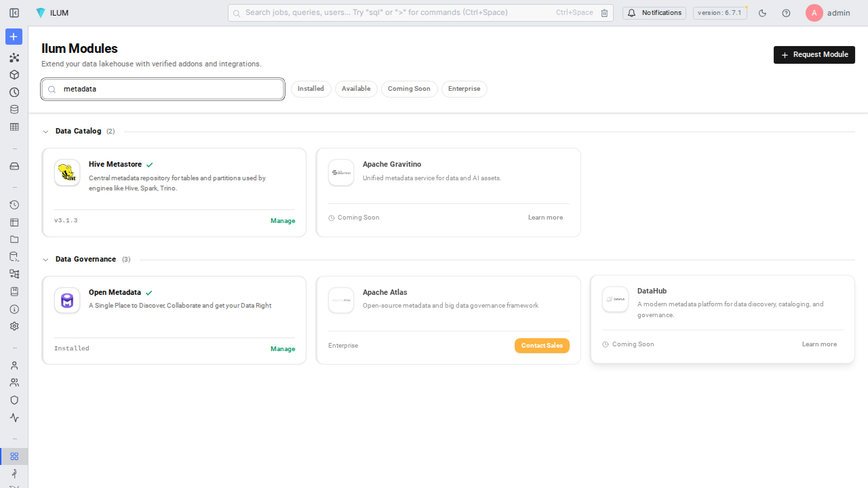The height and width of the screenshot is (488, 868).
Task: Click Manage on Hive Metastore card
Action: (x=283, y=221)
